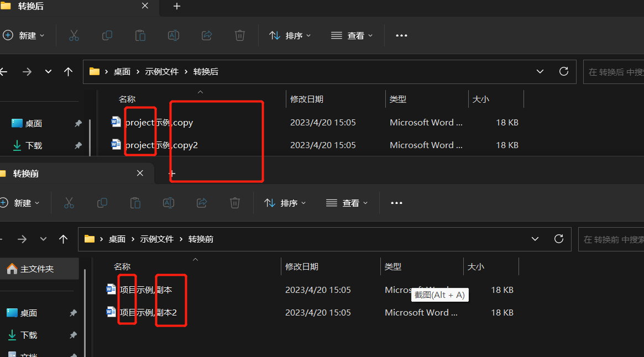Open a new tab with the plus icon

point(176,7)
